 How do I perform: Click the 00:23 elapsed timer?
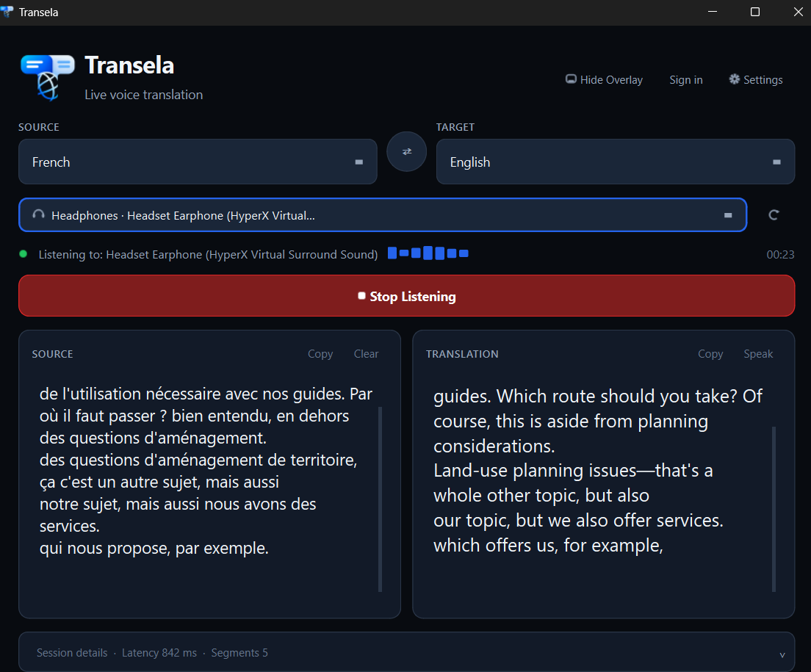click(780, 254)
